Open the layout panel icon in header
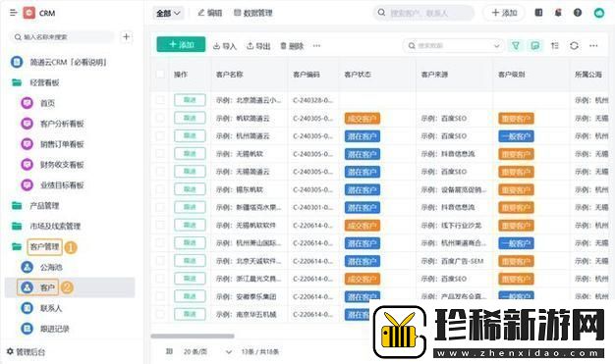This screenshot has height=364, width=615. pos(539,13)
